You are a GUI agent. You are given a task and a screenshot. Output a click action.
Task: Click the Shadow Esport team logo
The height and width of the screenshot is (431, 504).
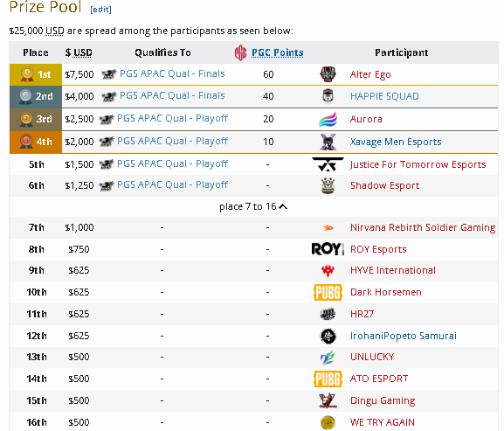pyautogui.click(x=328, y=185)
